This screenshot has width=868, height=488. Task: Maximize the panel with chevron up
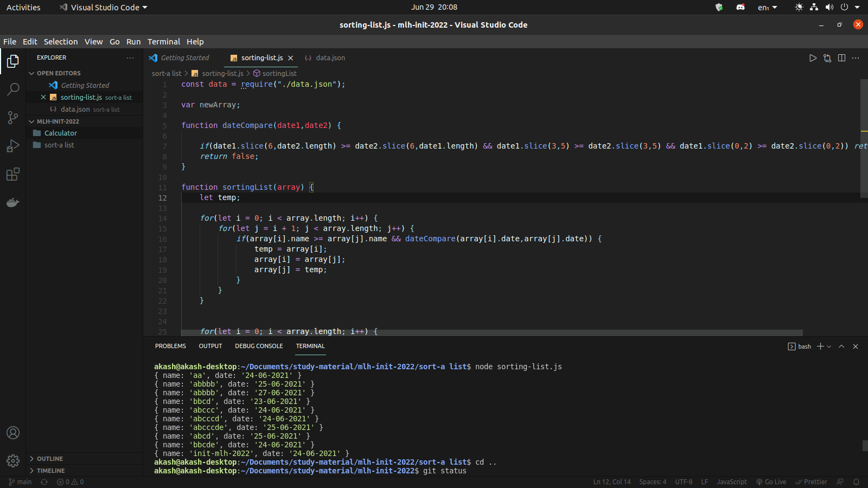[x=841, y=346]
